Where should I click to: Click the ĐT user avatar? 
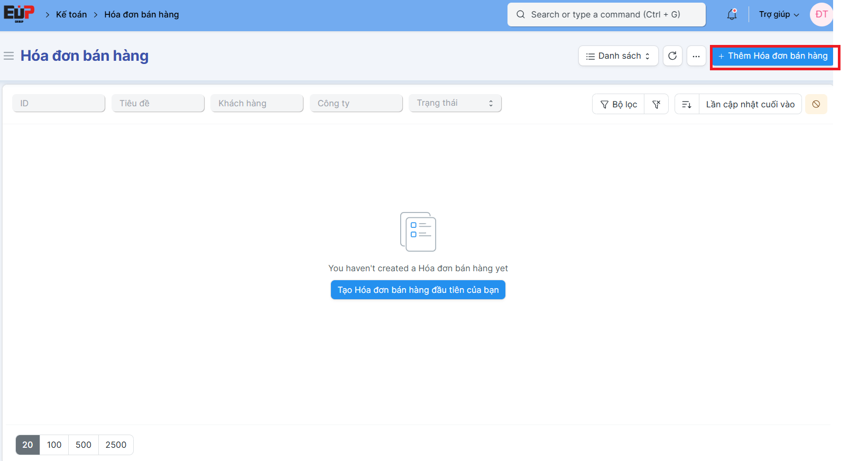click(x=821, y=15)
